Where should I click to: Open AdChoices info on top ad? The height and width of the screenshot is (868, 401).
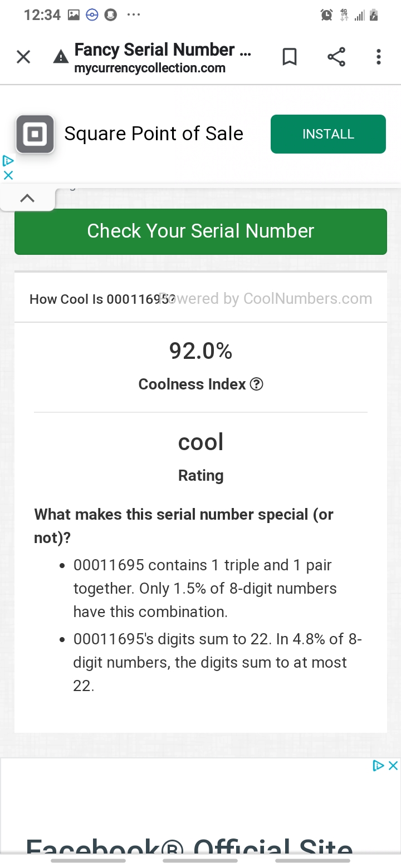8,161
